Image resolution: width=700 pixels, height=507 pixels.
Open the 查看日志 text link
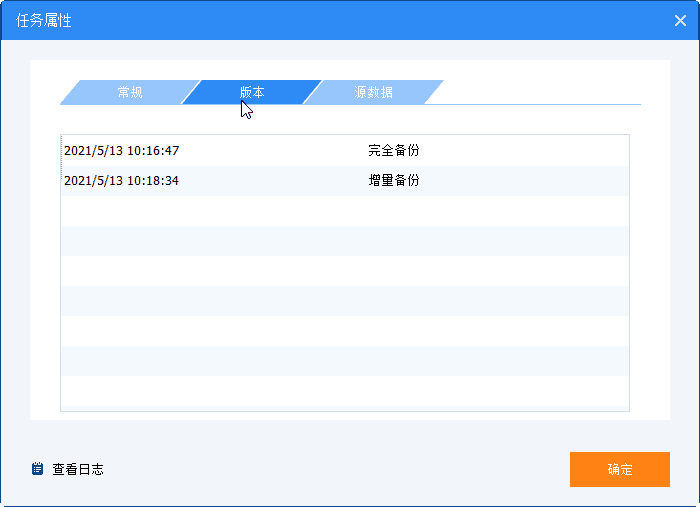coord(78,468)
